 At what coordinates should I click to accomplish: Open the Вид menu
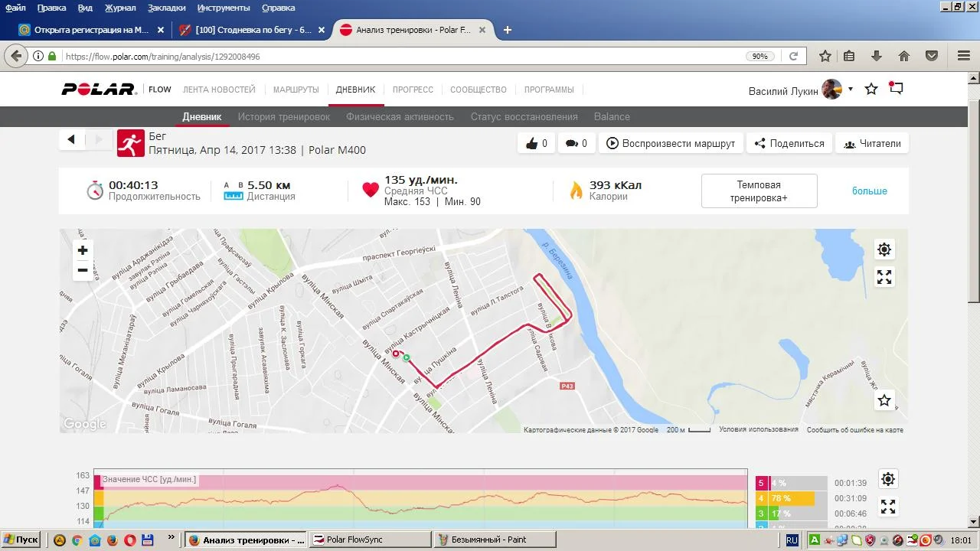pyautogui.click(x=85, y=8)
